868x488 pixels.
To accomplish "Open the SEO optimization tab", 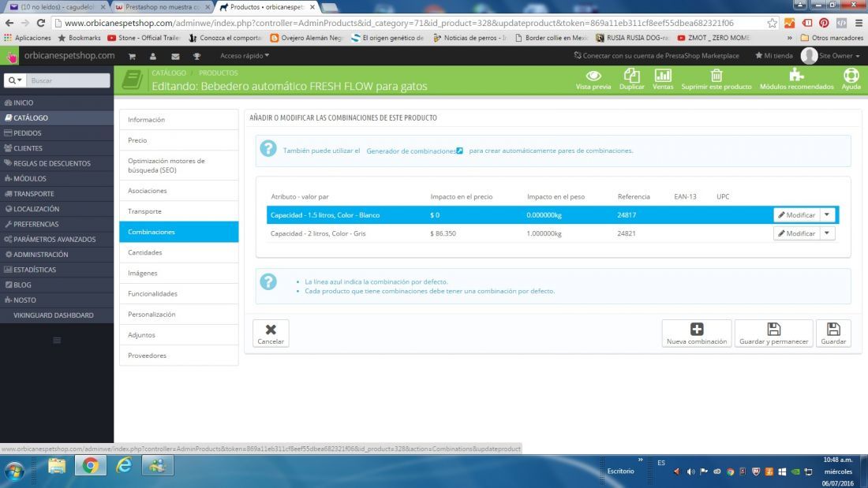I will (179, 166).
